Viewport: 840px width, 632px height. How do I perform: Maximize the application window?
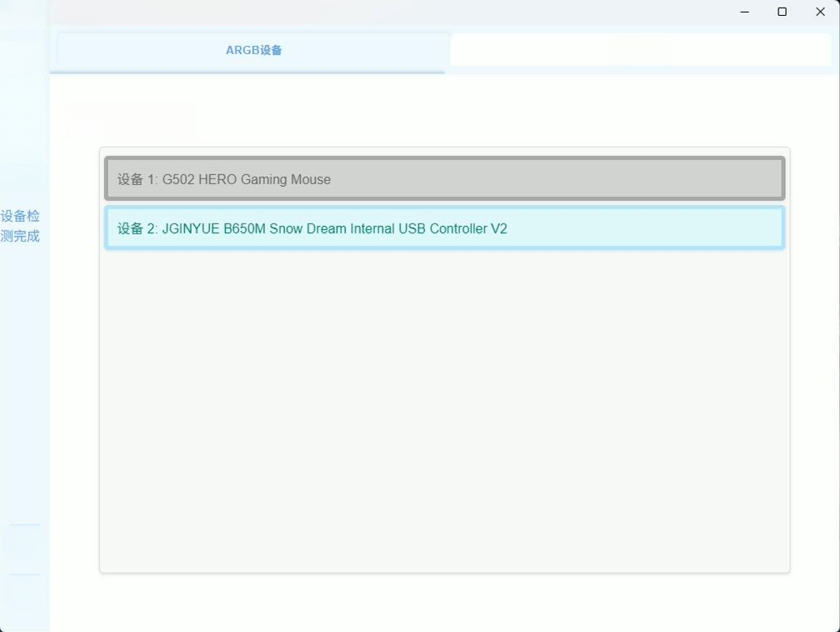coord(782,12)
